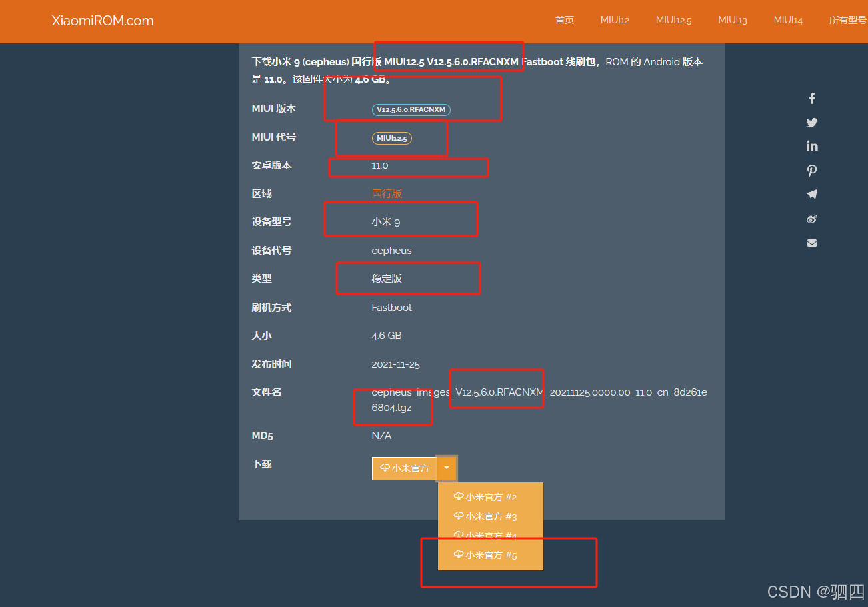868x607 pixels.
Task: Click the 2021-11-25 release date value
Action: point(395,364)
